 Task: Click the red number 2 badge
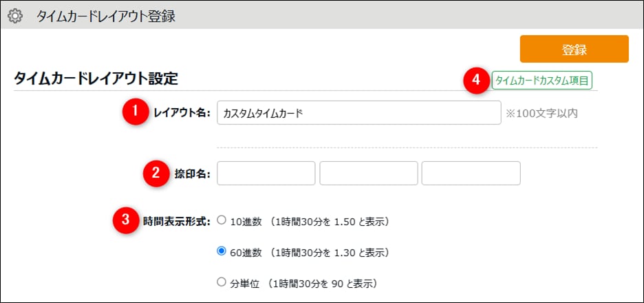[x=156, y=174]
